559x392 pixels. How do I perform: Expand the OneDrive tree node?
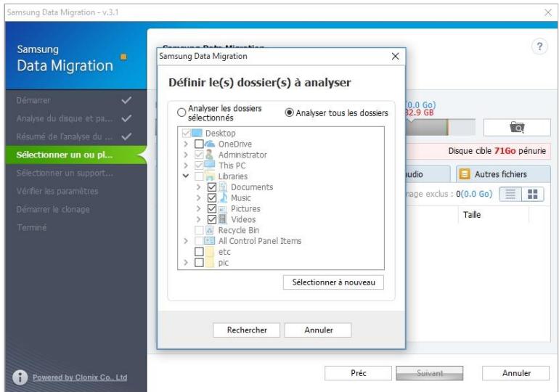click(x=186, y=144)
